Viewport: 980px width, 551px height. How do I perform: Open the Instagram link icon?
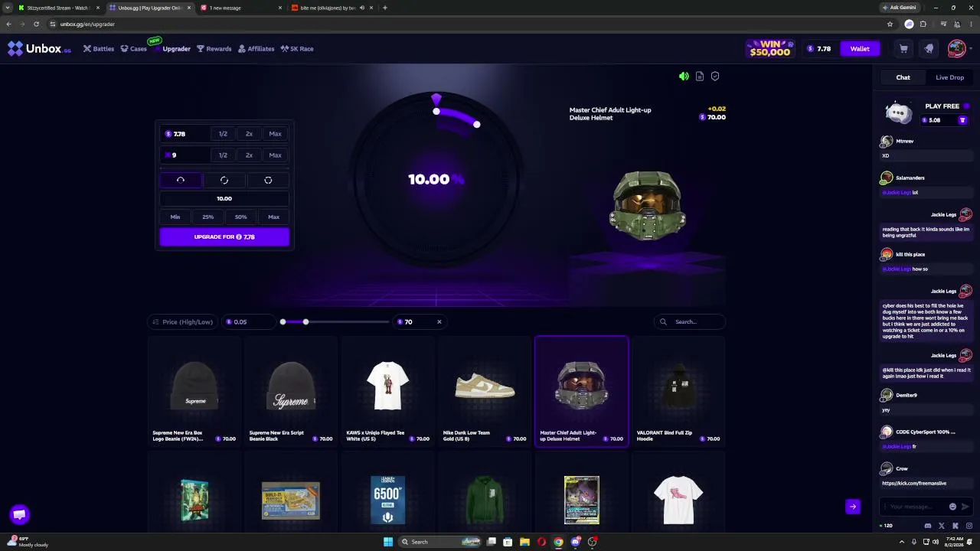969,526
